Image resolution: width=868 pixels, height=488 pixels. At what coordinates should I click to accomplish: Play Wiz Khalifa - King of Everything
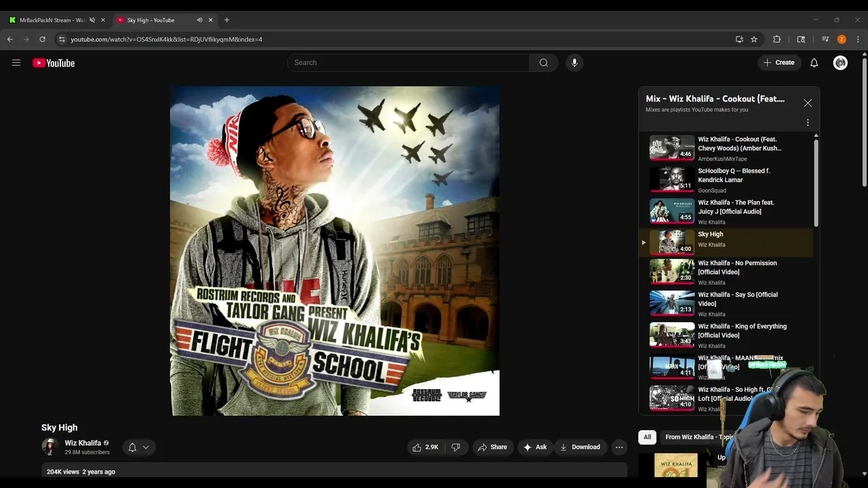click(x=726, y=335)
